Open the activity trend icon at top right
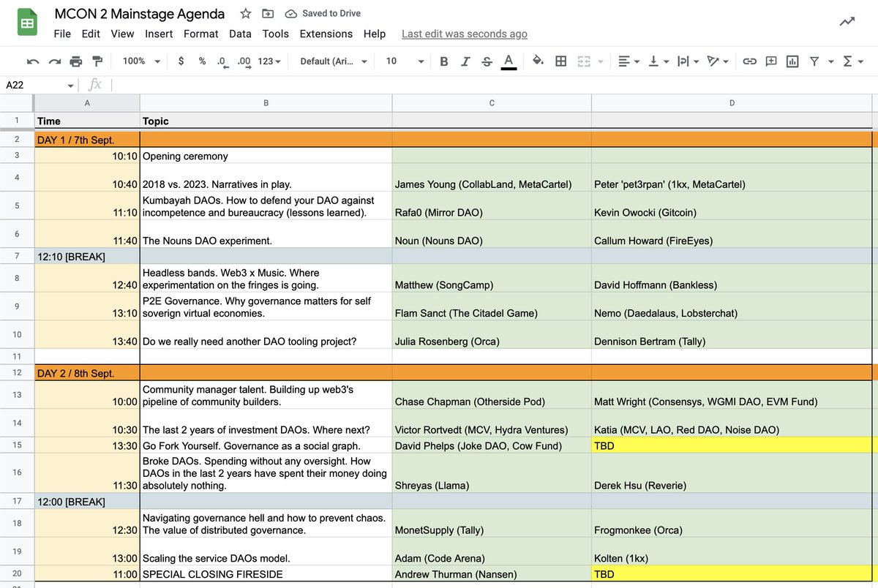This screenshot has height=588, width=878. click(847, 22)
